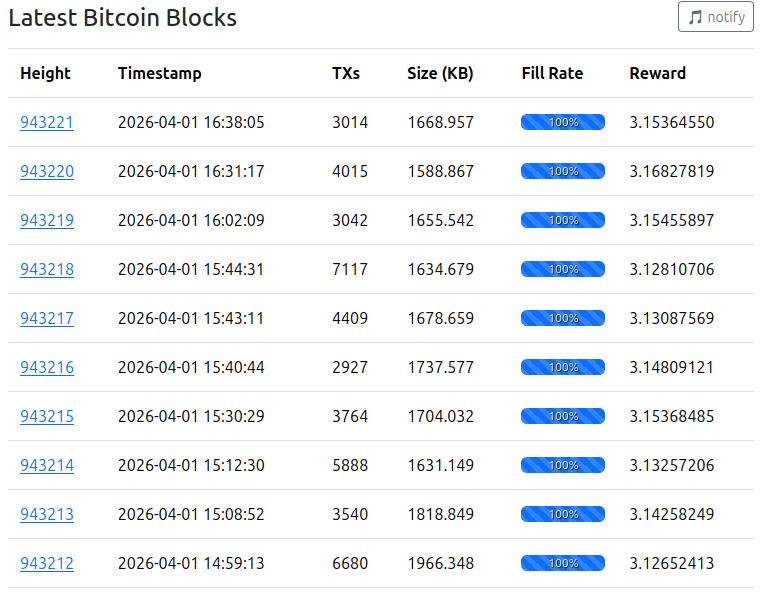Click the TXs column header

coord(346,73)
